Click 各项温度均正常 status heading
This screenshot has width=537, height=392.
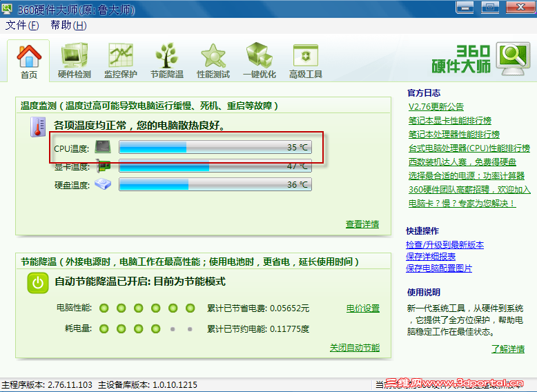pyautogui.click(x=139, y=126)
